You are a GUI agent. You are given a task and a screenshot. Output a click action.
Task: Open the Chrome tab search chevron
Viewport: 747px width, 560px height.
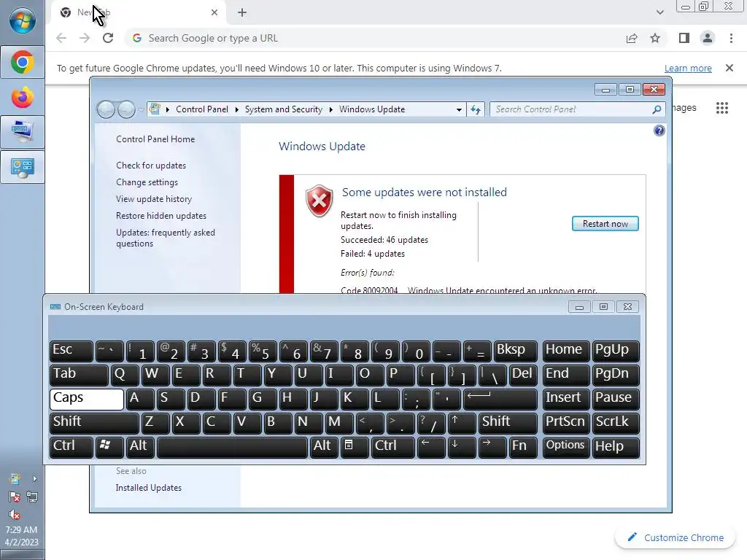(x=659, y=12)
